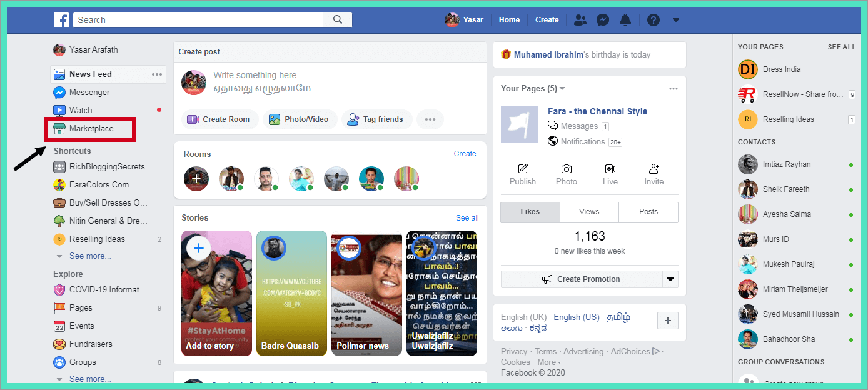Click the Photo/Video button

tap(300, 119)
